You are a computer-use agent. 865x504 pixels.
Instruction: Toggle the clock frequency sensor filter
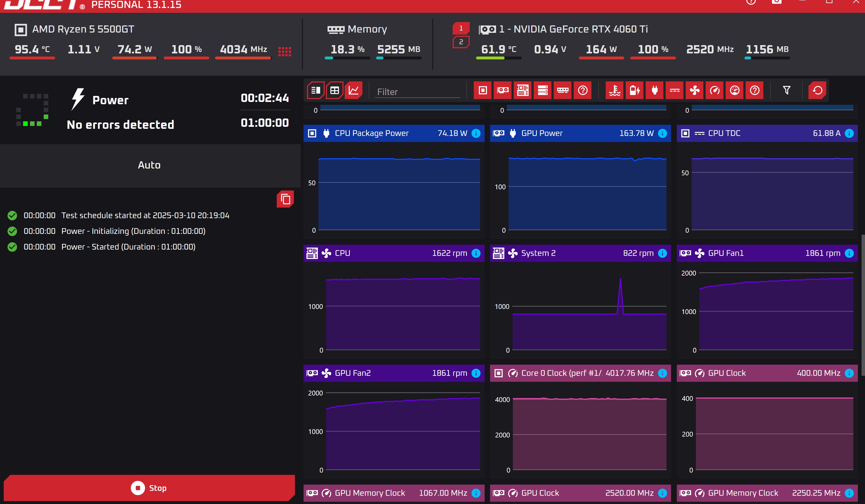coord(715,90)
